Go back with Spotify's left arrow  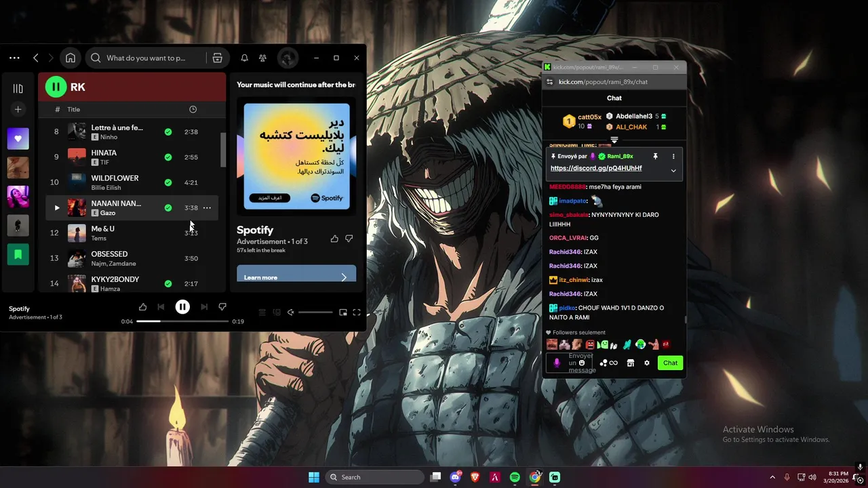pyautogui.click(x=36, y=58)
